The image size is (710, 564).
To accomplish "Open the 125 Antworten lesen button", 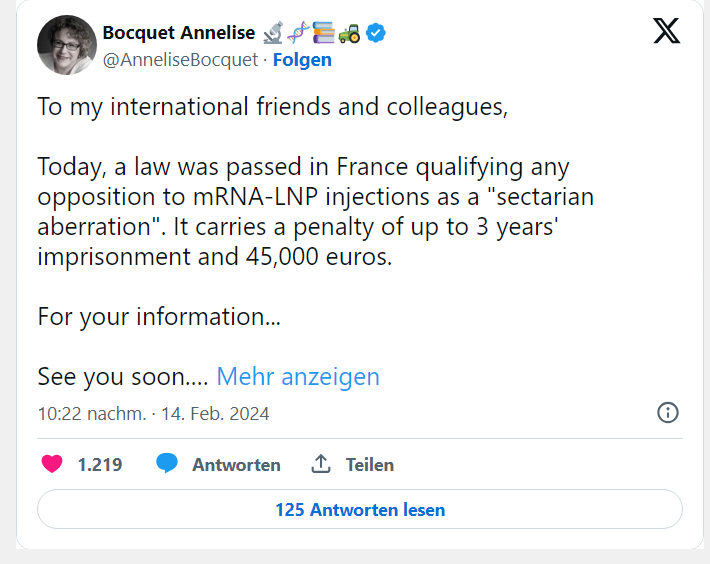I will coord(360,510).
